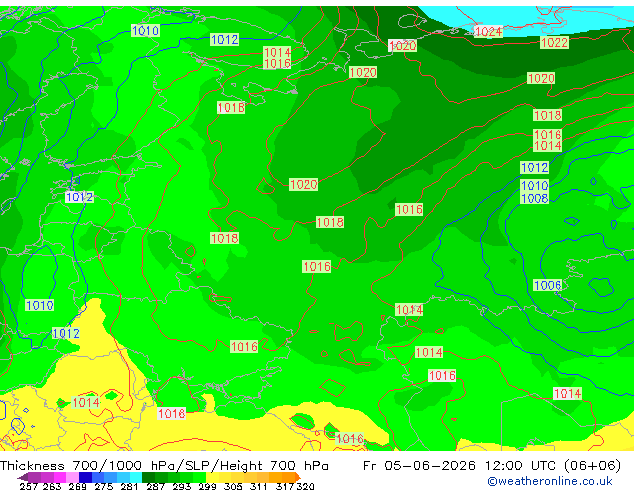Pick the cyan swatch in the legend
The image size is (634, 490).
[136, 477]
